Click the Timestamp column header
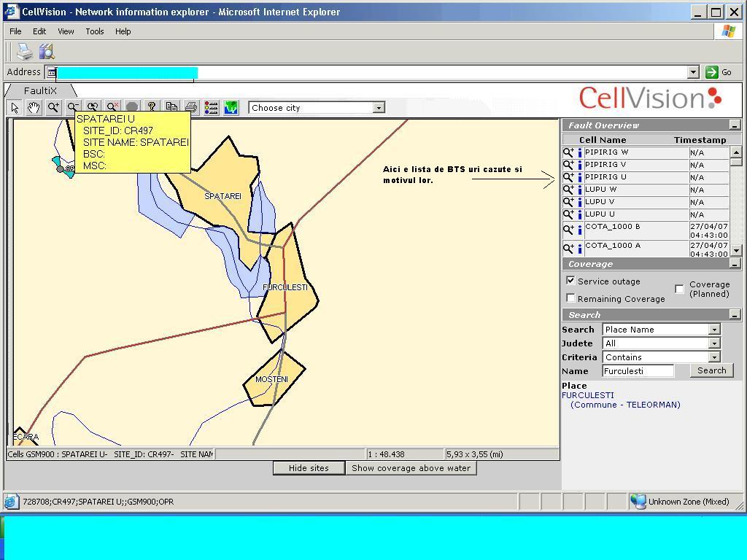The image size is (747, 560). tap(700, 140)
